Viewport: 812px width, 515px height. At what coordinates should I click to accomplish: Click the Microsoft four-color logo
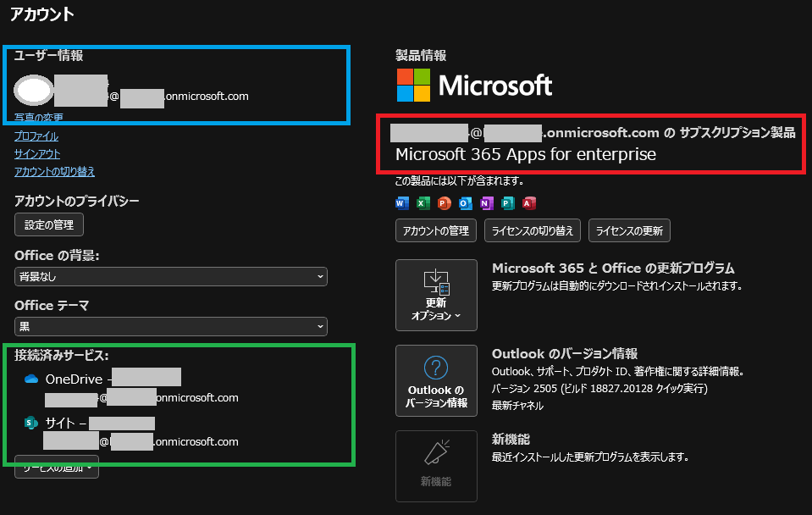pos(413,85)
